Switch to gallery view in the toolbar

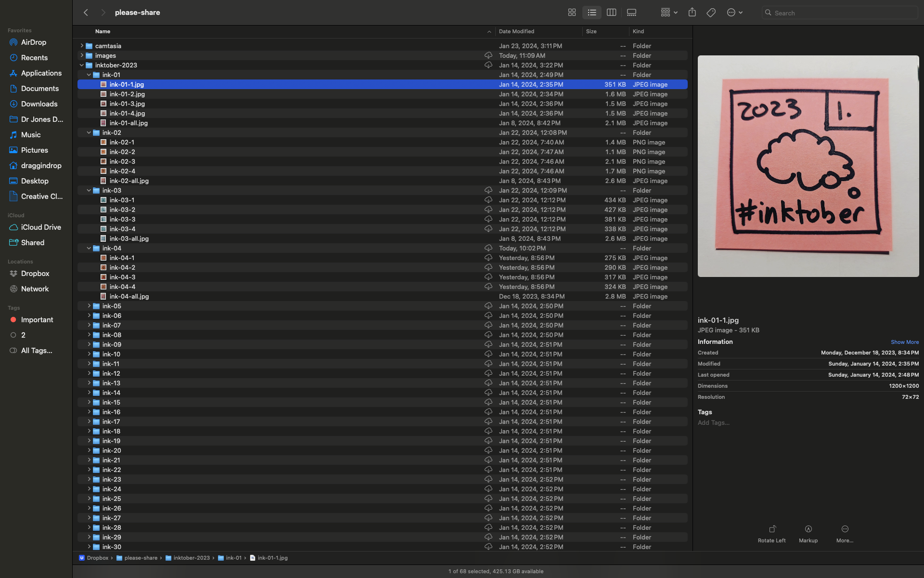631,12
